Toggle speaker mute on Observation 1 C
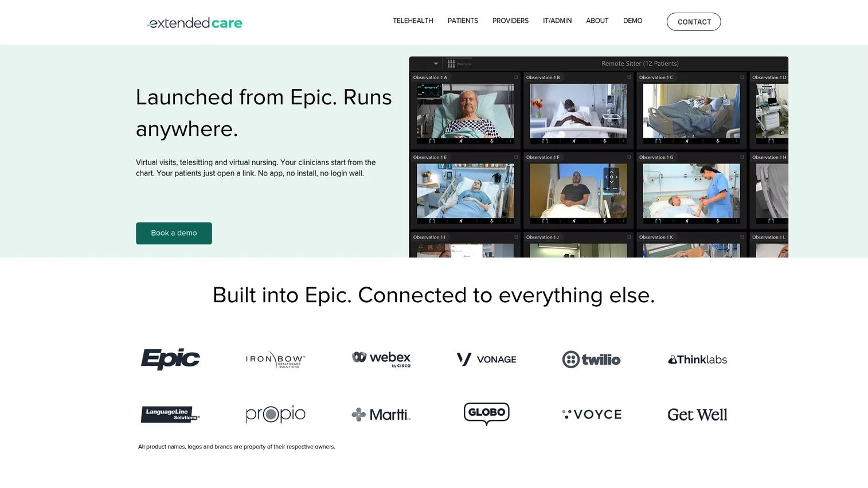Image resolution: width=868 pixels, height=488 pixels. pos(687,141)
